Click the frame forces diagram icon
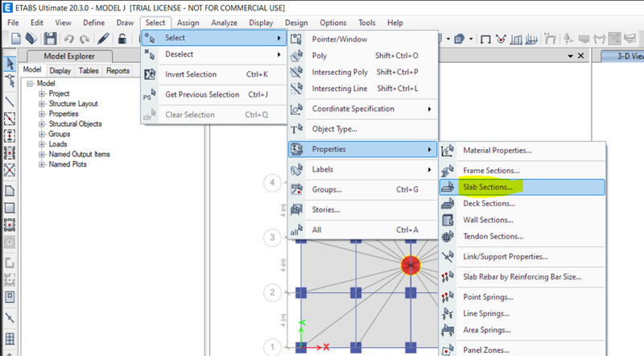644x356 pixels. tap(599, 39)
